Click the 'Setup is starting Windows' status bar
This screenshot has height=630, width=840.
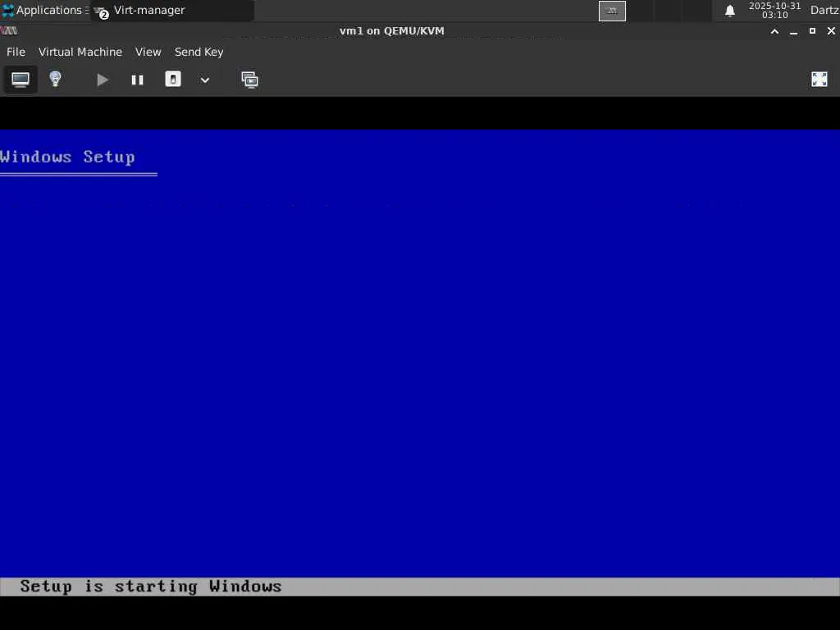point(420,587)
